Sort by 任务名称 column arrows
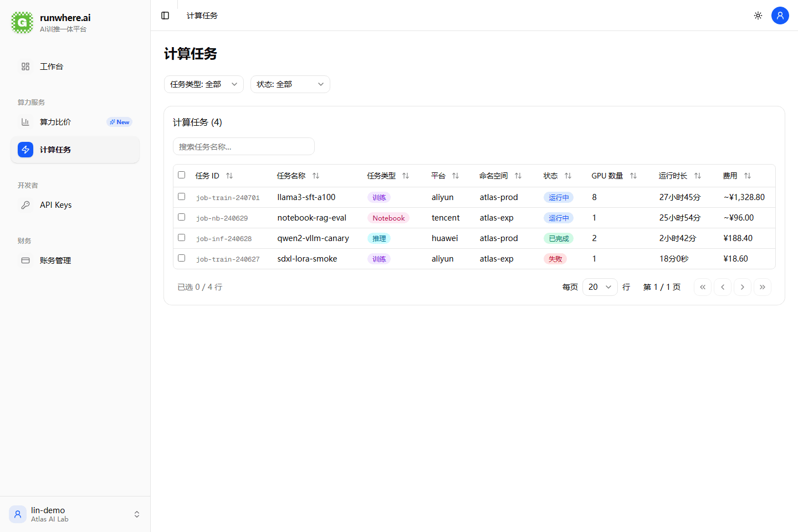The width and height of the screenshot is (798, 532). [316, 176]
